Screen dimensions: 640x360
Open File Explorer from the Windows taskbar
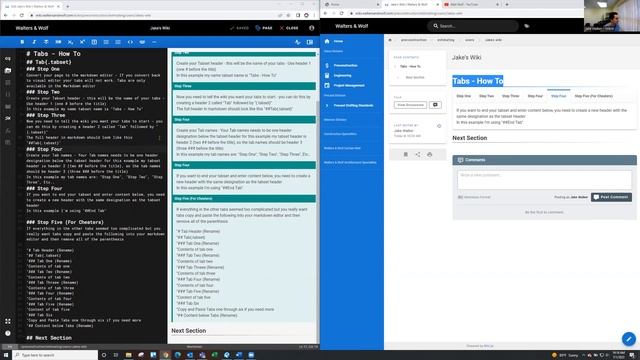point(129,355)
